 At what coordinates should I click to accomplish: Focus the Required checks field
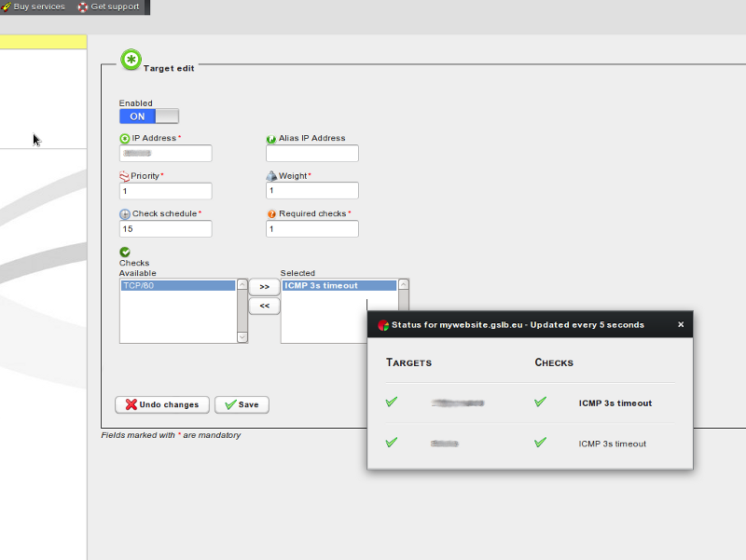coord(312,228)
